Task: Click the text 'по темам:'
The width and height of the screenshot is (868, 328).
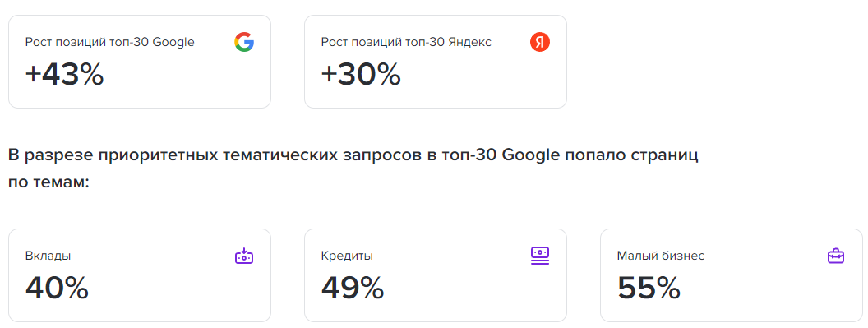Action: tap(48, 182)
